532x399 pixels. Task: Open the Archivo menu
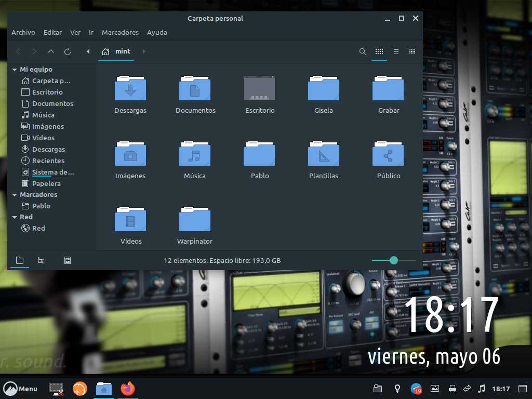pos(23,32)
